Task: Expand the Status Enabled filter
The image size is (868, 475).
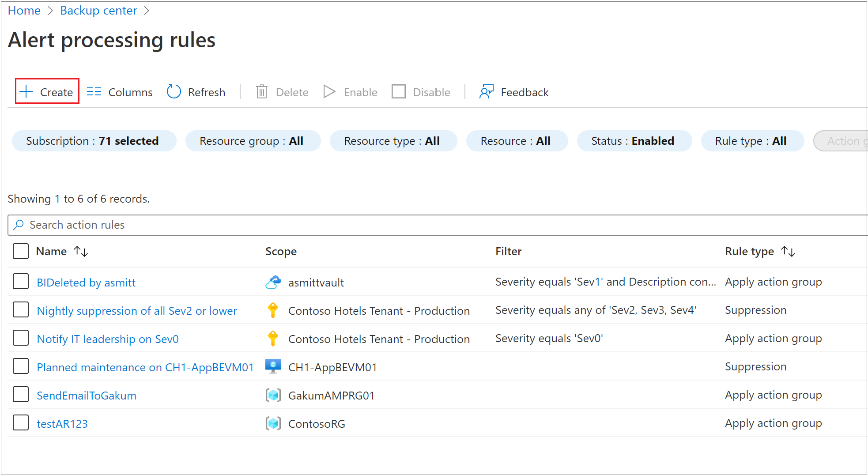Action: [634, 141]
